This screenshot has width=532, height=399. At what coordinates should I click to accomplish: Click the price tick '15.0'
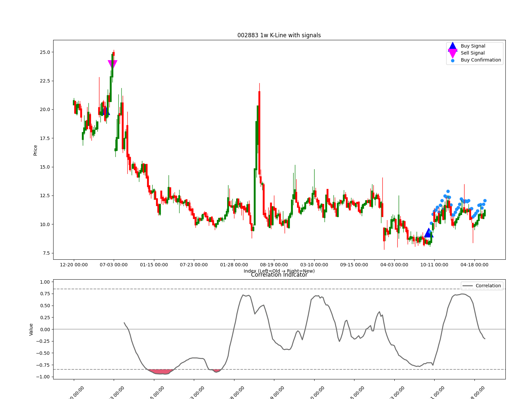pyautogui.click(x=45, y=167)
